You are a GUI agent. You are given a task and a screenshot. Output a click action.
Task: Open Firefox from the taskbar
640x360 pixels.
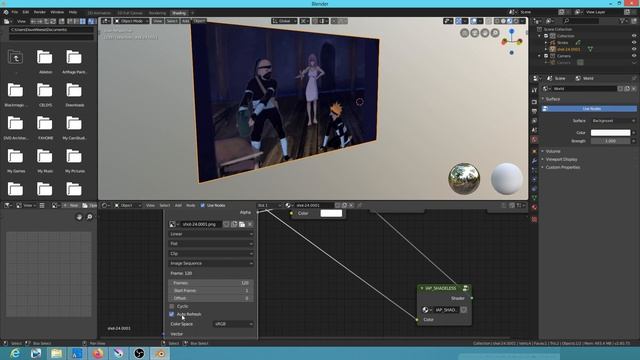click(98, 353)
